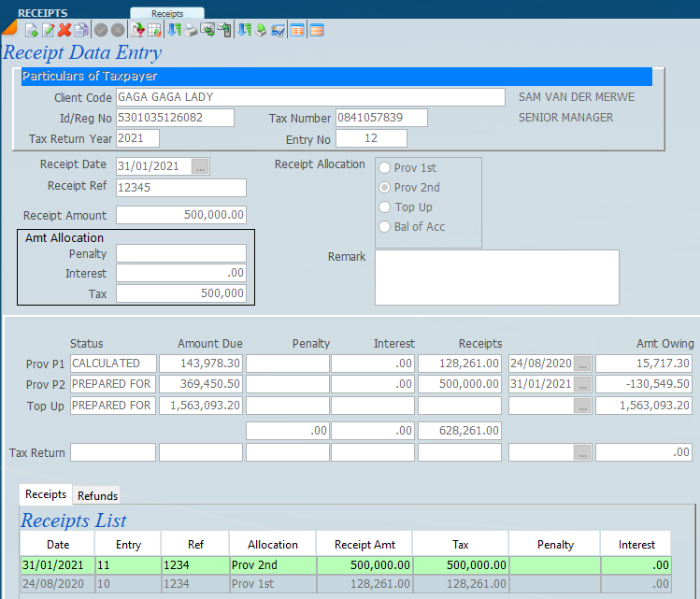The width and height of the screenshot is (700, 599).
Task: Switch to the Refunds tab
Action: click(97, 495)
